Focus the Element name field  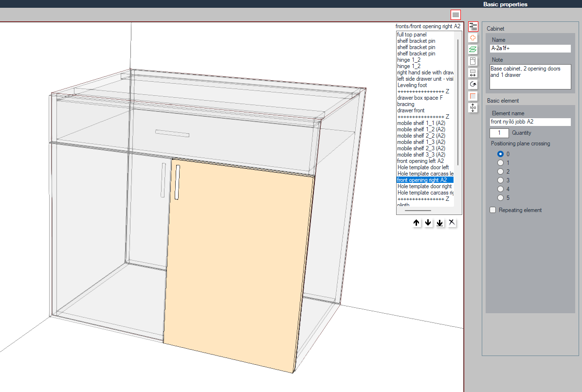click(530, 122)
